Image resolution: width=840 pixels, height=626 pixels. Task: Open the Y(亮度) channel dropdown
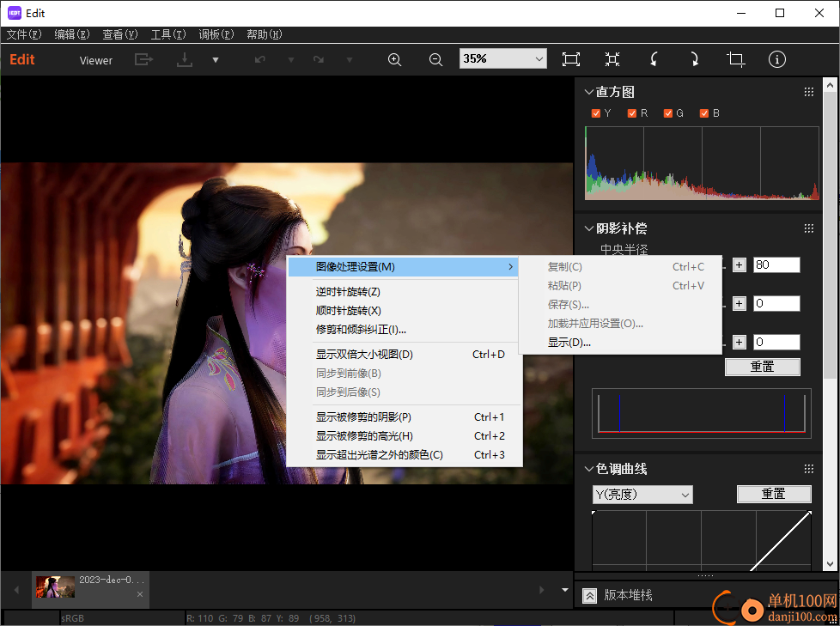coord(642,495)
